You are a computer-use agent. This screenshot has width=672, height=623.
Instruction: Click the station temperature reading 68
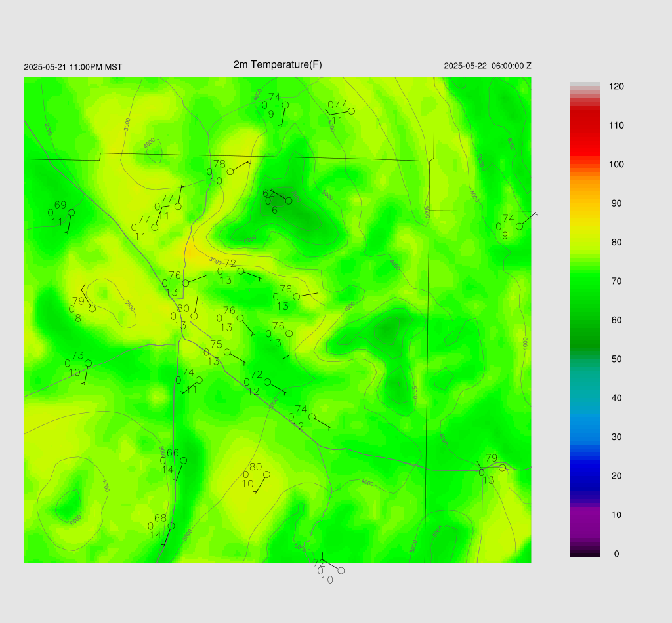click(160, 519)
